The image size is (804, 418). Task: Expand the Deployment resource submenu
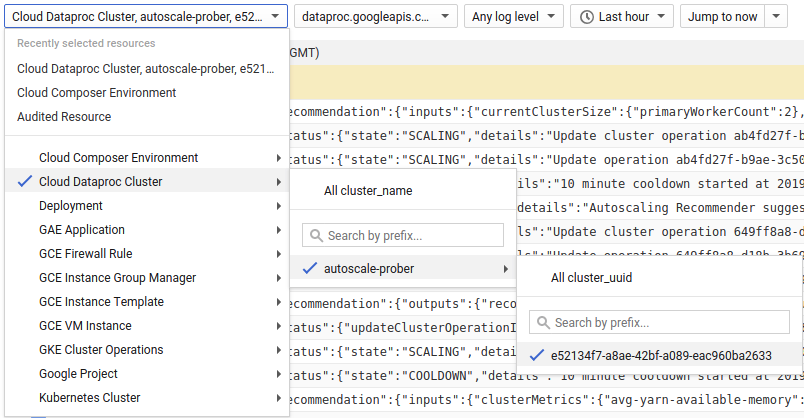(278, 206)
